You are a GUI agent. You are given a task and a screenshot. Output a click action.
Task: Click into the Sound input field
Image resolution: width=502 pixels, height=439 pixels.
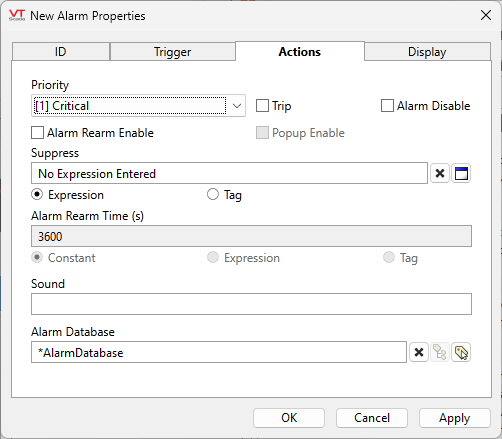[x=251, y=304]
